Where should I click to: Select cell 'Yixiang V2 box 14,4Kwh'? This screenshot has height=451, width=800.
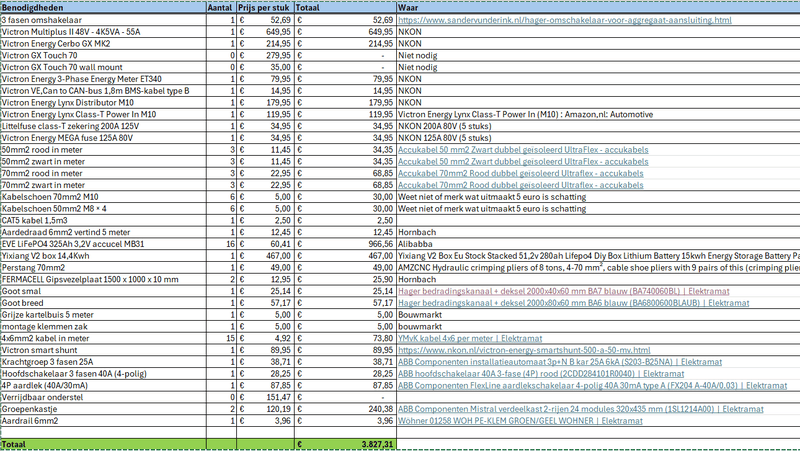tap(104, 256)
